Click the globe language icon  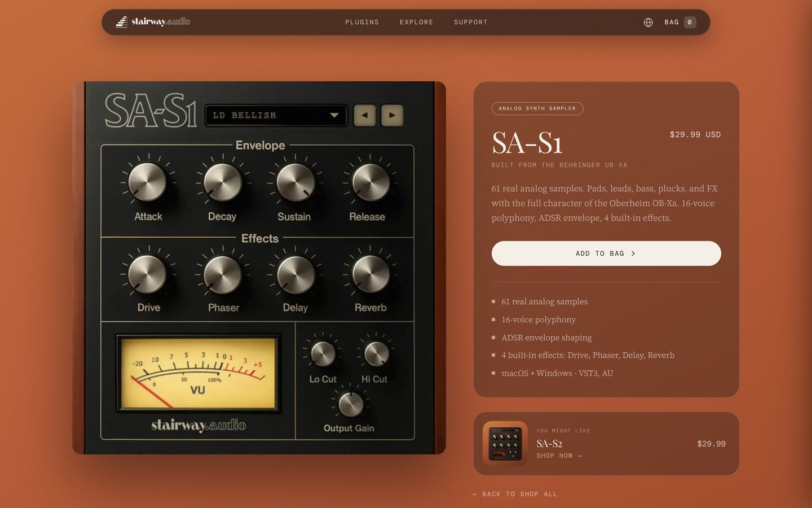pyautogui.click(x=648, y=22)
